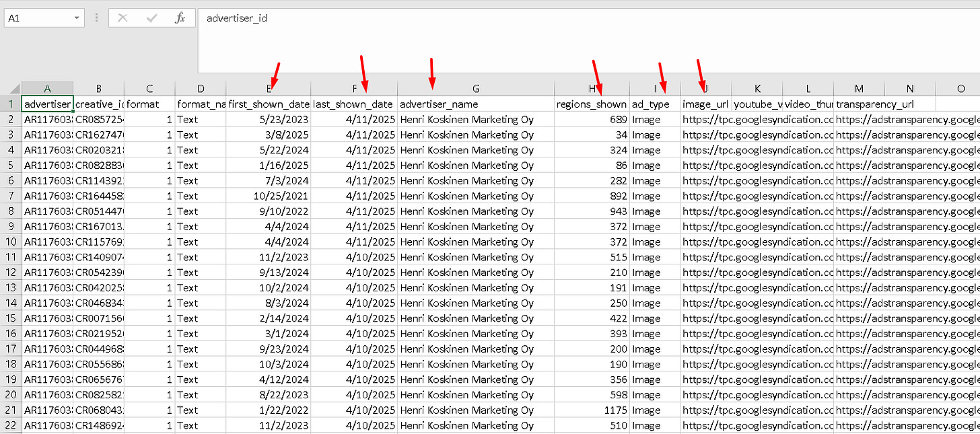
Task: Select column M header
Action: (x=859, y=89)
